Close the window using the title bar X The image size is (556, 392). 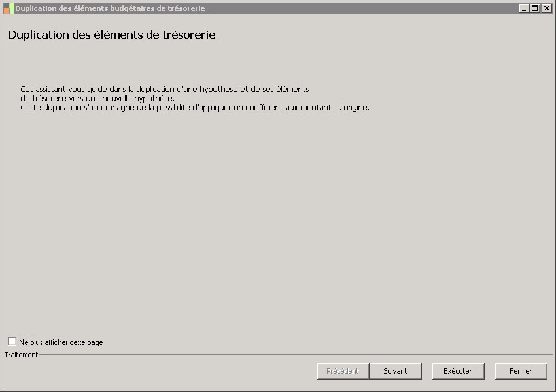tap(546, 8)
